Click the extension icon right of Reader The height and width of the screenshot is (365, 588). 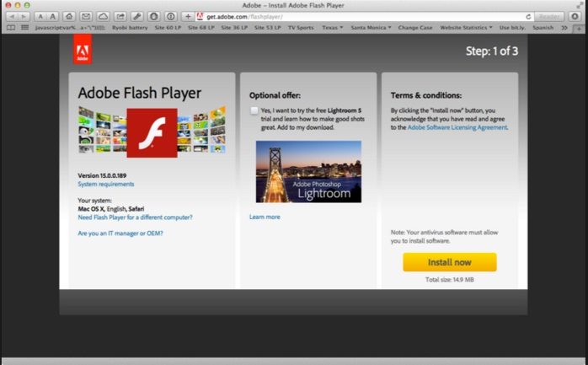[575, 17]
